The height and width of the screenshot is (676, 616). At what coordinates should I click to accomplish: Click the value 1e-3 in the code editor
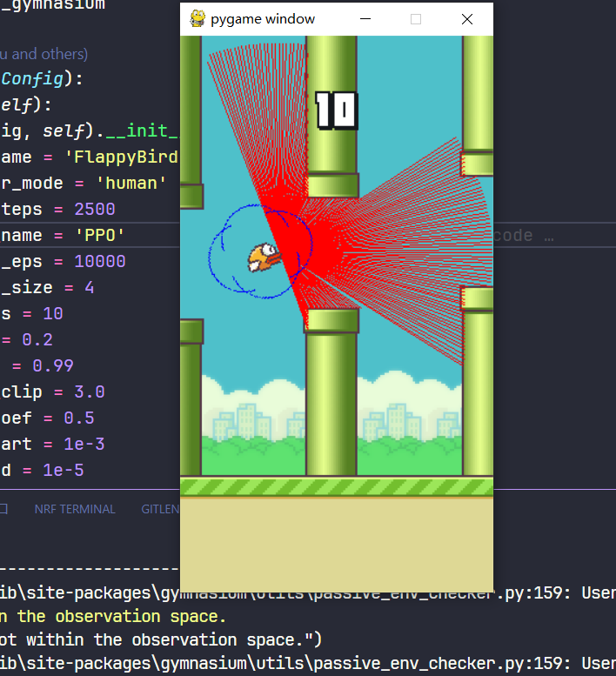(84, 444)
